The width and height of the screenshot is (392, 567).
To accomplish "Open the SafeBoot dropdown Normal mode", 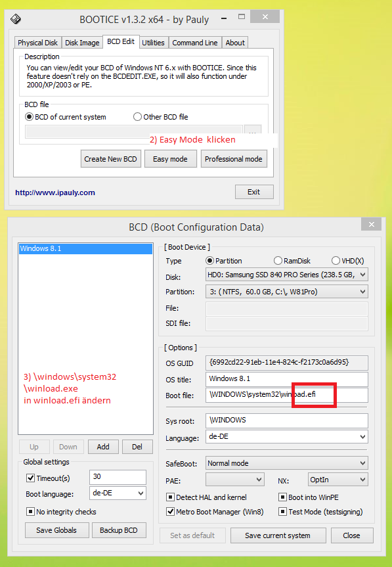I will [x=287, y=463].
